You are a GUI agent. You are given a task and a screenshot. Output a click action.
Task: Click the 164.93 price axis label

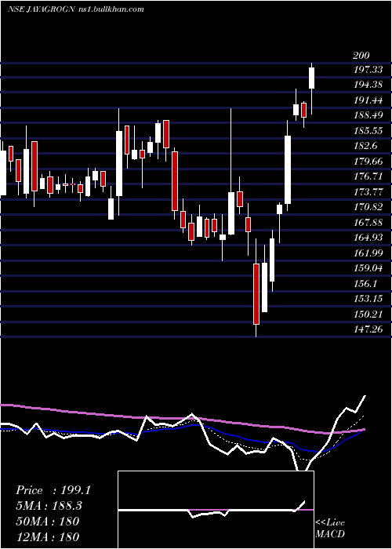point(368,238)
